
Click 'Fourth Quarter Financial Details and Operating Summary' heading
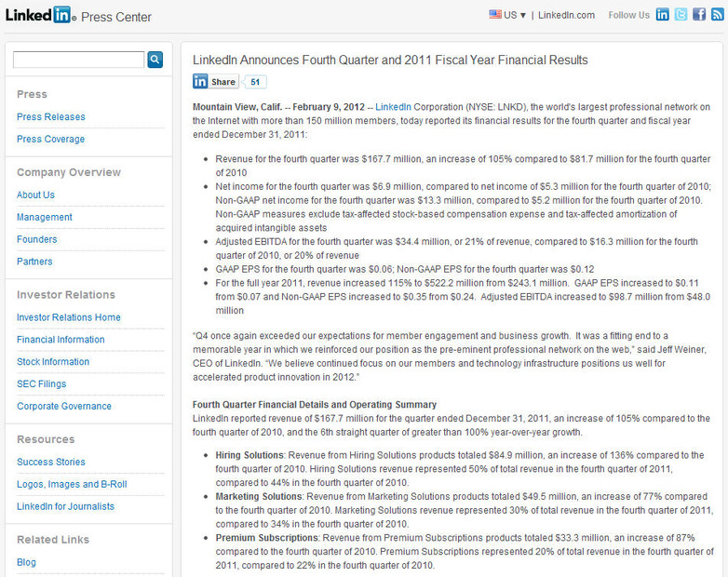tap(315, 404)
